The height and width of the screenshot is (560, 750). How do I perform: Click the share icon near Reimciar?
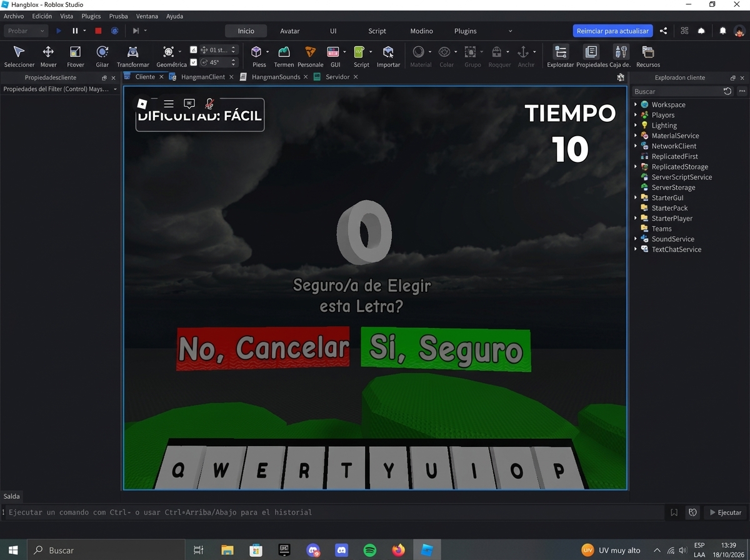pyautogui.click(x=663, y=31)
